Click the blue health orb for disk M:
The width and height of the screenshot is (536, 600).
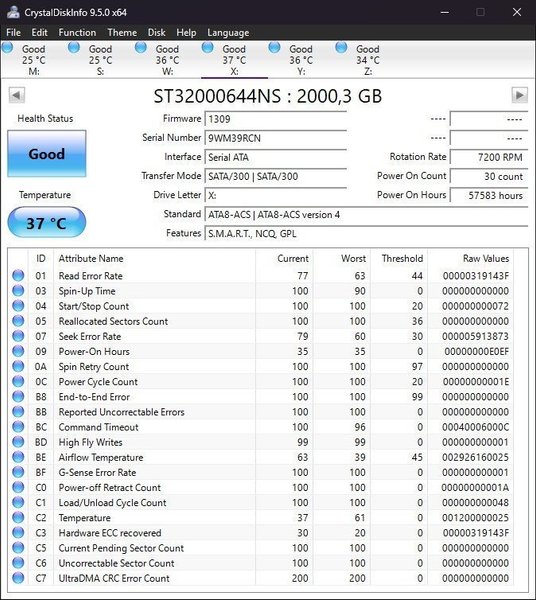point(7,48)
